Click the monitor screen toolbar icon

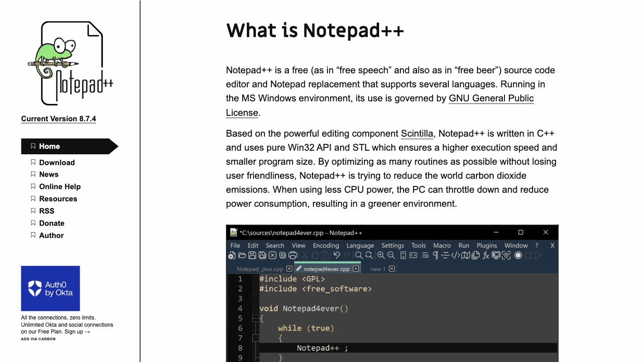496,255
